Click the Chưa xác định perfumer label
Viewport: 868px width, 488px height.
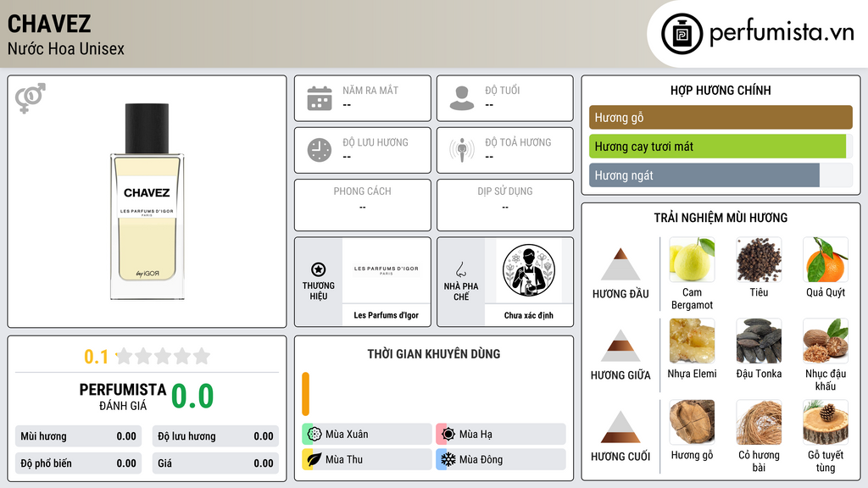[x=529, y=315]
